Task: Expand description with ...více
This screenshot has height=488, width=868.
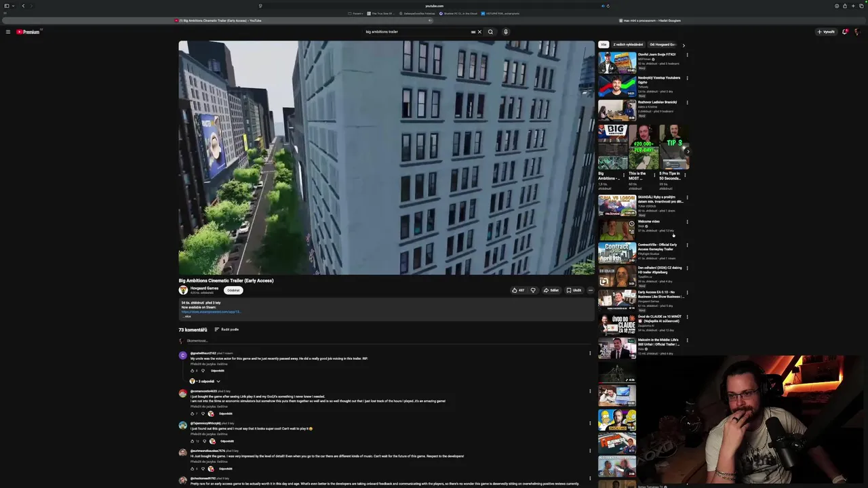Action: pyautogui.click(x=186, y=317)
